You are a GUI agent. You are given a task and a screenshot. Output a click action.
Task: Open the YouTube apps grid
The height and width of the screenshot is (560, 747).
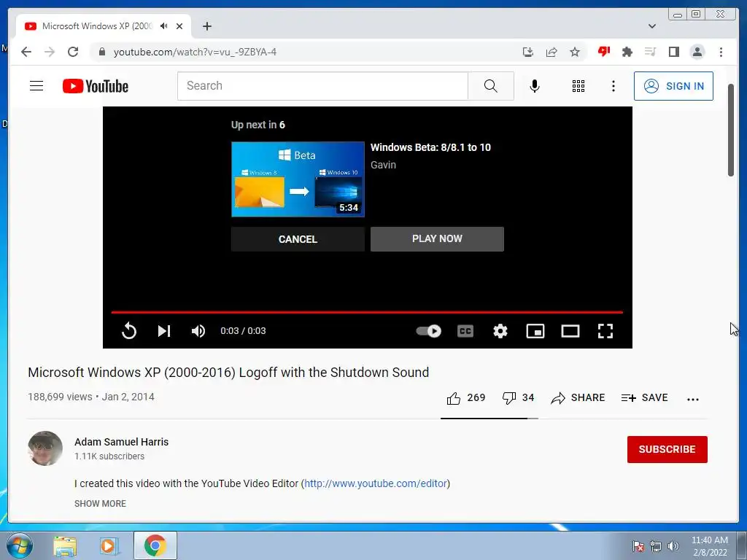(x=578, y=86)
